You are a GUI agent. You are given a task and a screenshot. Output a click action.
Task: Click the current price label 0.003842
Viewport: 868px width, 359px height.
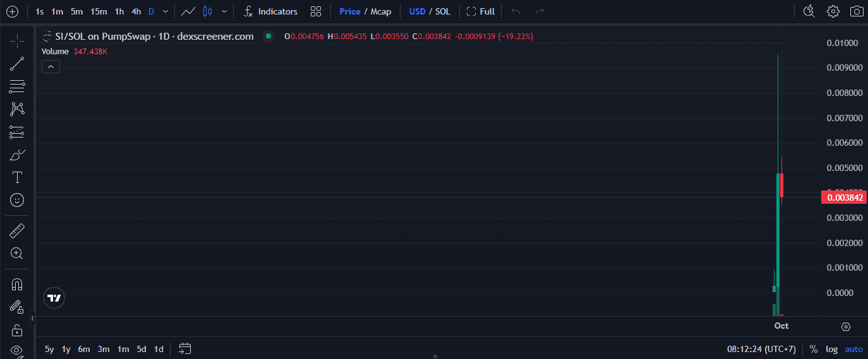click(x=843, y=197)
